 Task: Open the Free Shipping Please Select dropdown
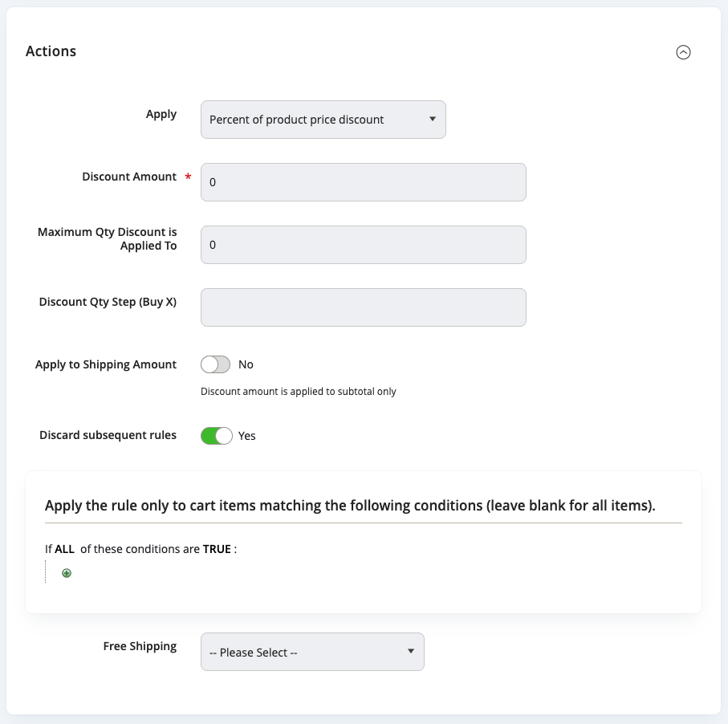312,653
